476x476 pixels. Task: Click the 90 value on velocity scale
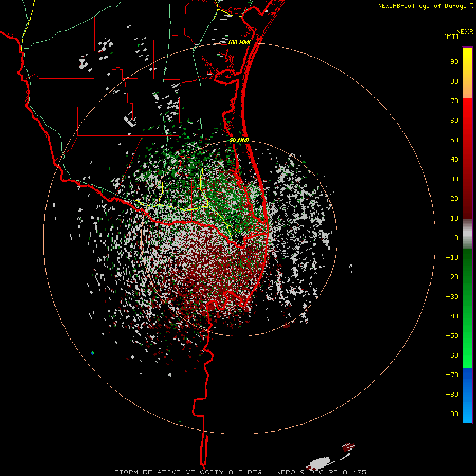[x=454, y=62]
